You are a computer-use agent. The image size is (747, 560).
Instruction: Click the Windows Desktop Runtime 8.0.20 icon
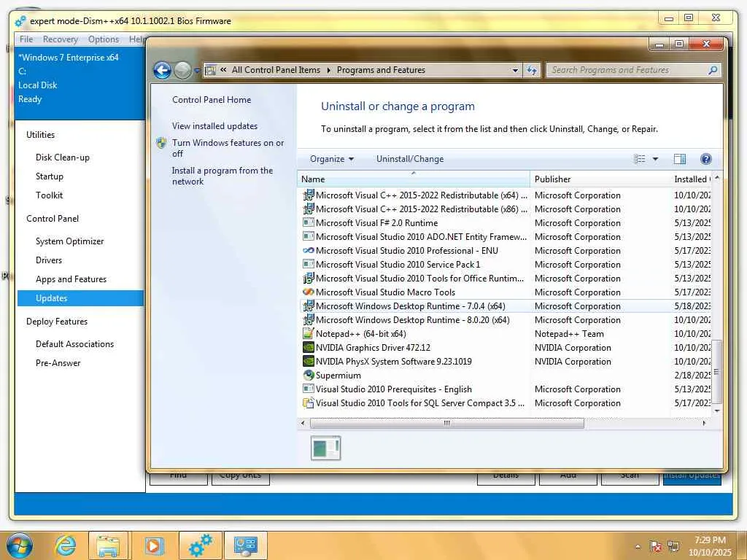pyautogui.click(x=309, y=319)
